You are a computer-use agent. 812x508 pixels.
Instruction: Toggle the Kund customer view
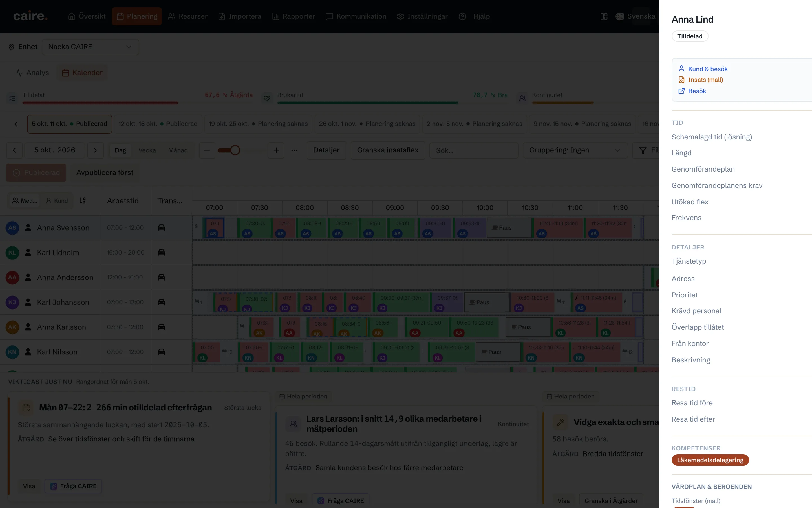click(57, 201)
